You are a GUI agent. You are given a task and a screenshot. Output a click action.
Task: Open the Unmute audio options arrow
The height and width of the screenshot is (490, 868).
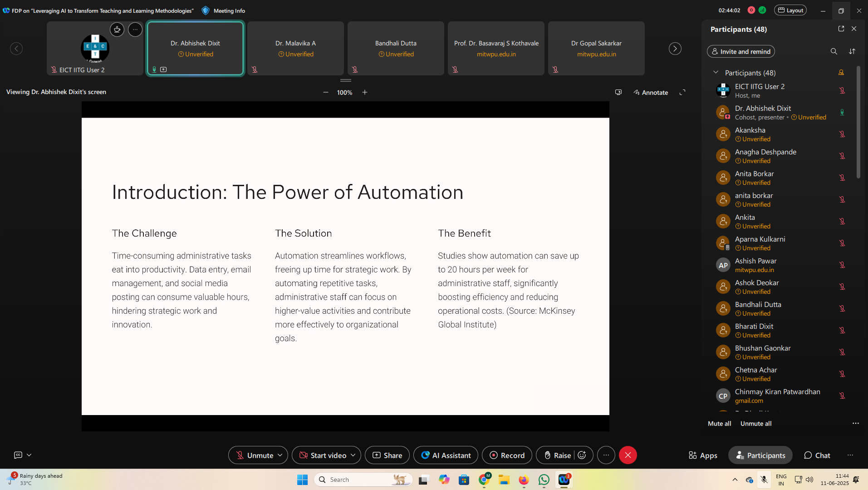(x=280, y=455)
